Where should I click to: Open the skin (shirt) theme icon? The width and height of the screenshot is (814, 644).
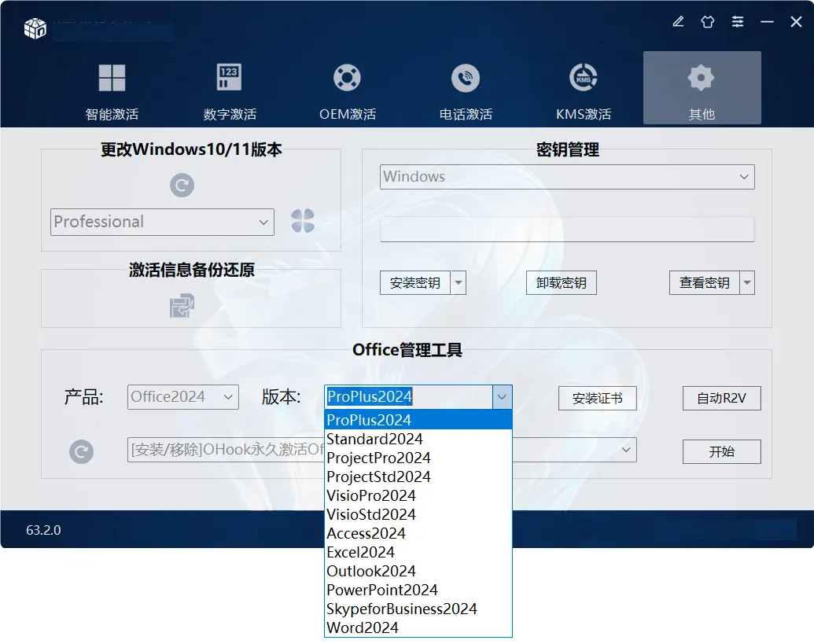(708, 22)
